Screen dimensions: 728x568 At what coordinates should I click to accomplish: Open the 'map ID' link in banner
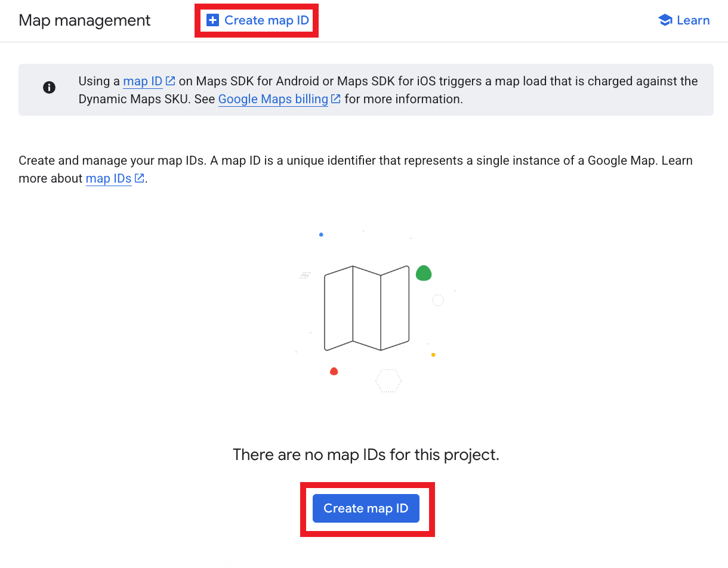(143, 81)
